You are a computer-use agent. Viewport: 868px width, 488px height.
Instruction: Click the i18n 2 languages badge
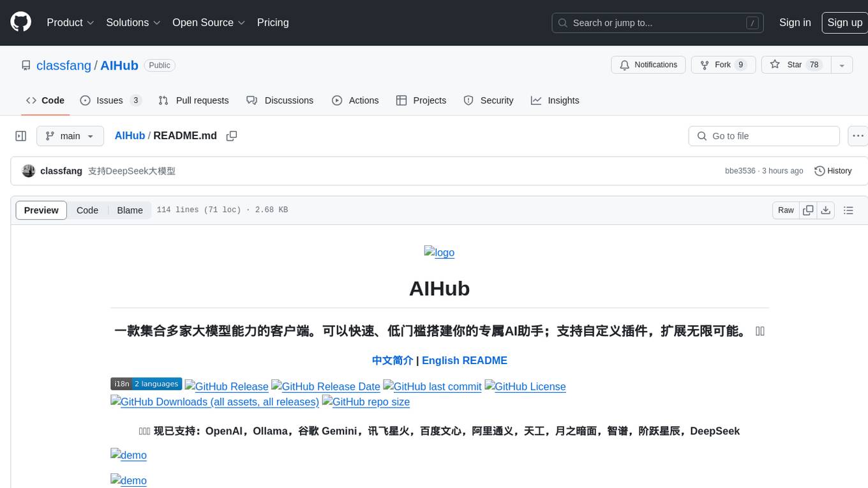pyautogui.click(x=146, y=384)
